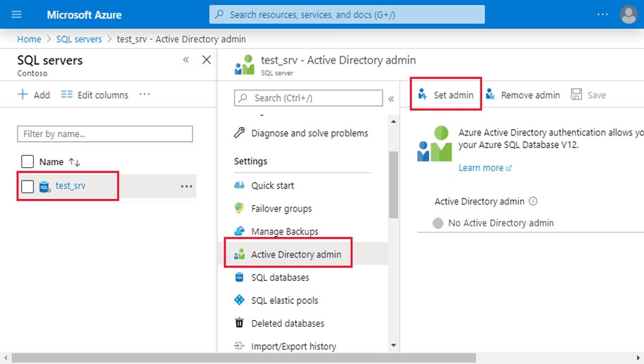Click the Quick start cloud icon
644x364 pixels.
(240, 185)
